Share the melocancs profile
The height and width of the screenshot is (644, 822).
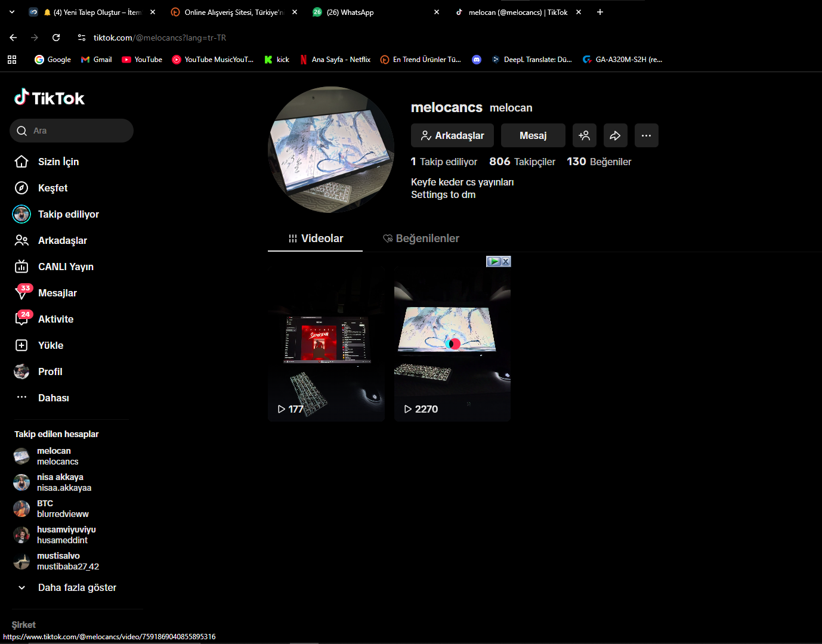point(616,135)
